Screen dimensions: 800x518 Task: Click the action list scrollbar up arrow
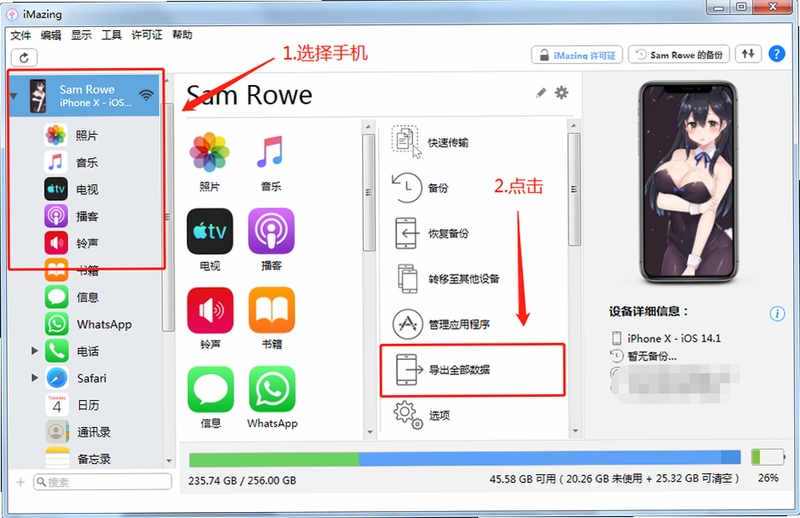pyautogui.click(x=574, y=125)
